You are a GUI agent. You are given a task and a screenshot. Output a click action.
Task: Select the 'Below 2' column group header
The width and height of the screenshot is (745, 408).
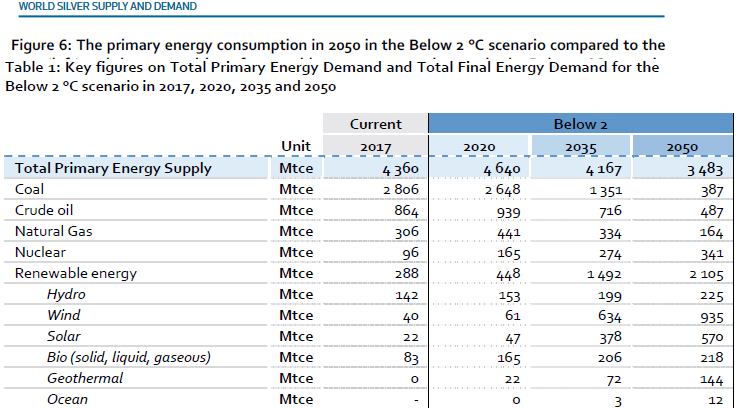581,125
